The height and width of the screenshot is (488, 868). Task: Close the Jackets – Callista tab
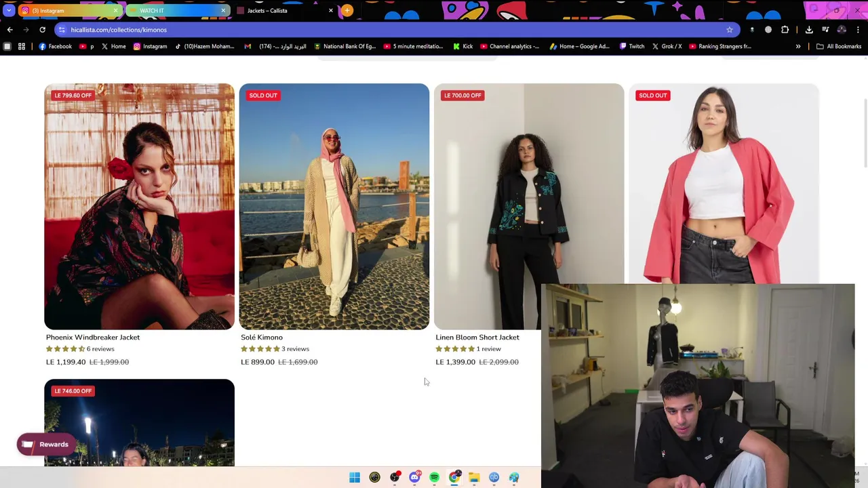click(x=331, y=11)
